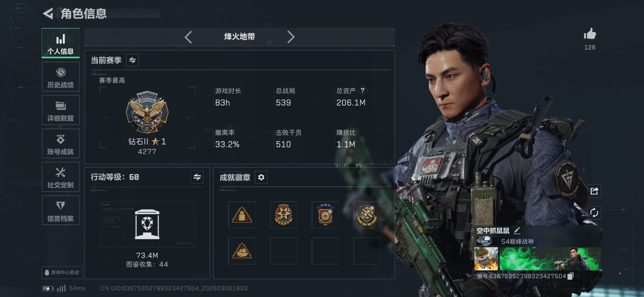This screenshot has height=297, width=644.
Task: Switch to previous mode with left chevron
Action: click(x=188, y=37)
